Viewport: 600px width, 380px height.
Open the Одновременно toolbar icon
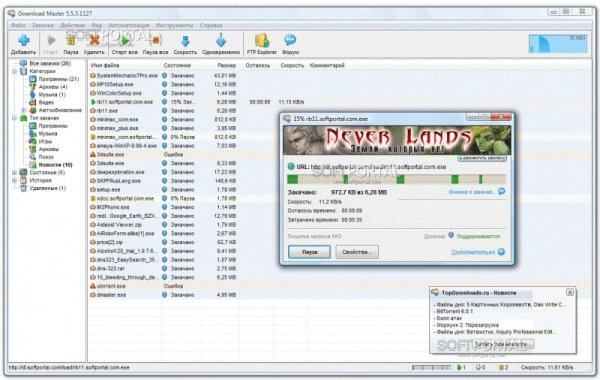coord(221,45)
